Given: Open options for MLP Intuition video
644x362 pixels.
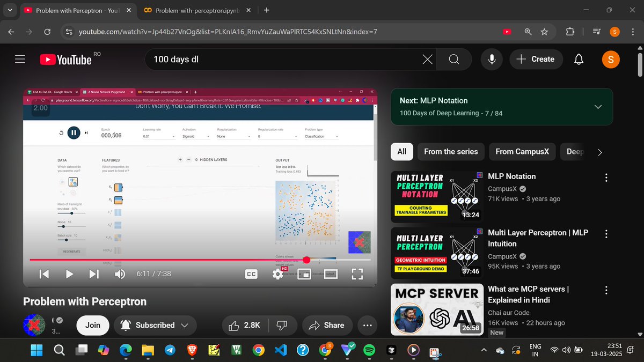Looking at the screenshot, I should click(606, 234).
